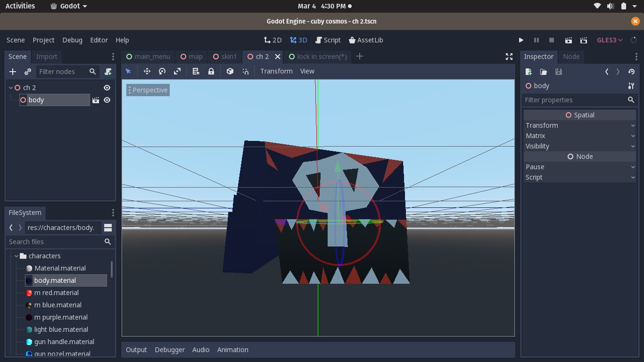644x362 pixels.
Task: Play the custom scene
Action: [x=584, y=40]
